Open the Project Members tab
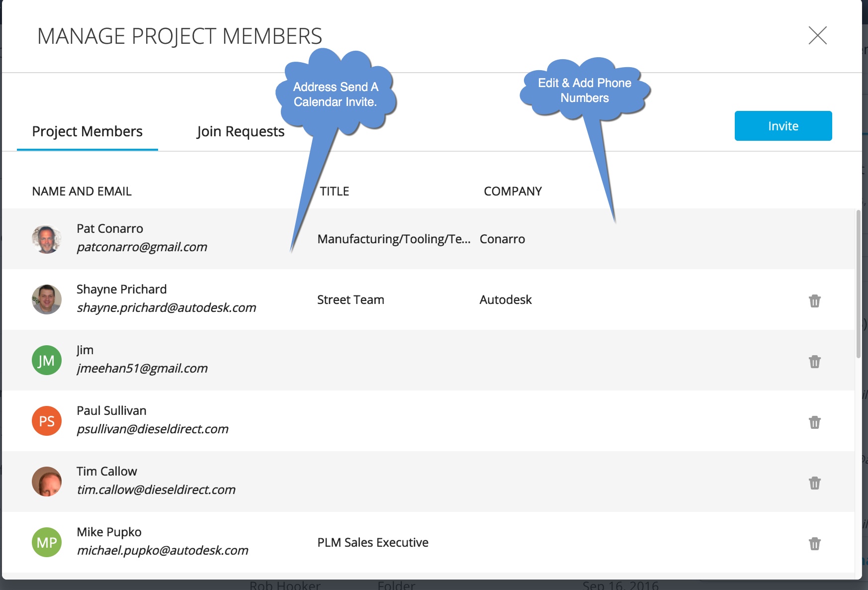The image size is (868, 590). pos(87,131)
